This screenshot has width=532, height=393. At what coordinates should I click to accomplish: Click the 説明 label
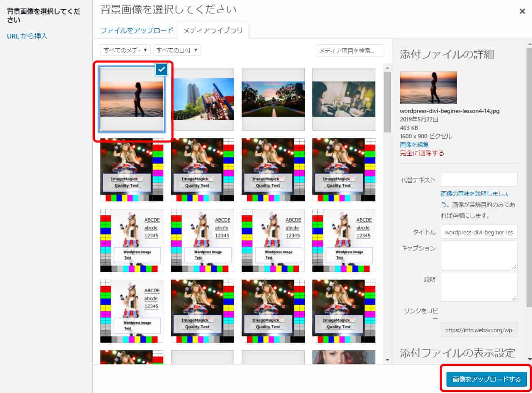pos(430,280)
